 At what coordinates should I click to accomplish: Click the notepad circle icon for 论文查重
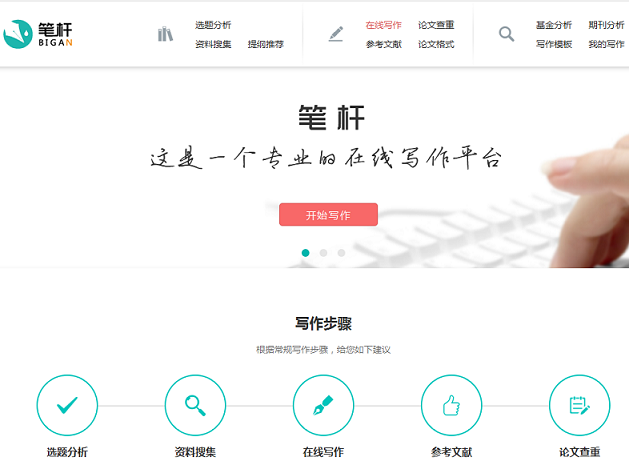point(580,405)
